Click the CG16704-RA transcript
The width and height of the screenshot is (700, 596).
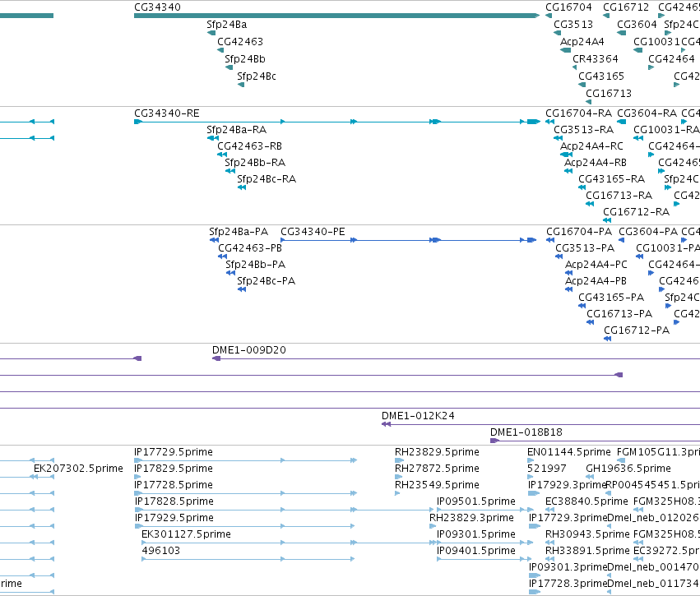point(550,122)
